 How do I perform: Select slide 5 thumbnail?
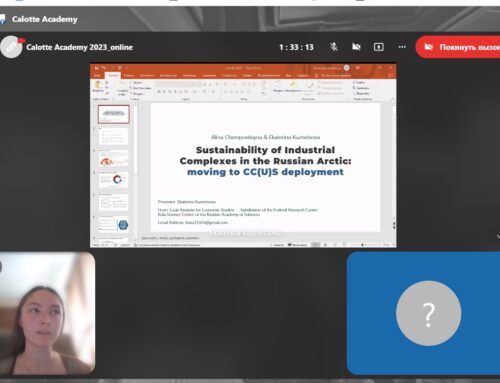click(x=113, y=202)
